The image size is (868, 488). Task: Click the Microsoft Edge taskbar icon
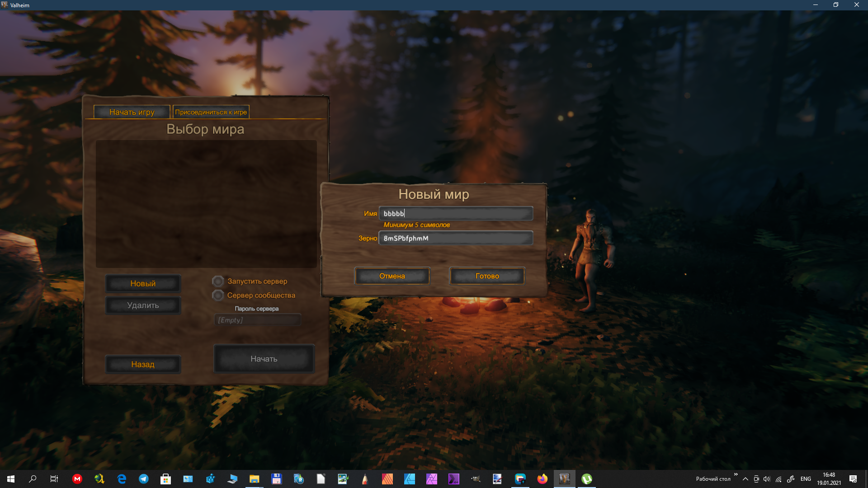coord(122,479)
